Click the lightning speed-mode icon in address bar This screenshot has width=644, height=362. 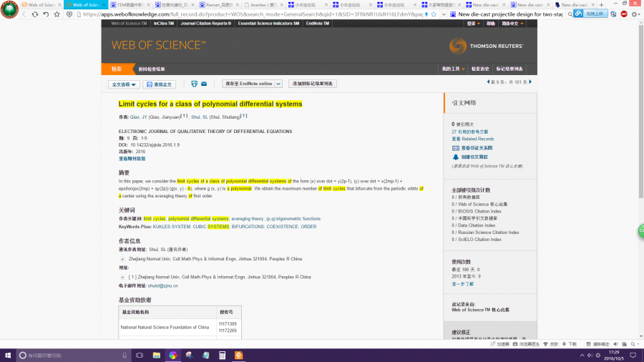pos(426,14)
